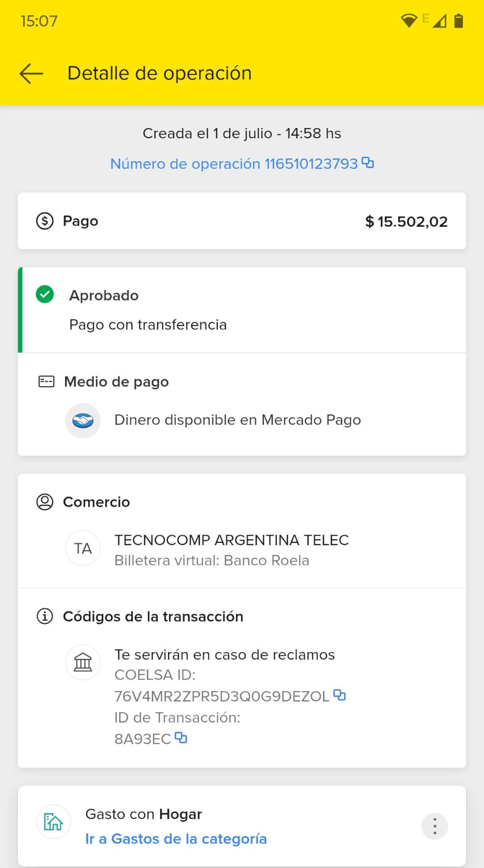Screen dimensions: 484x868
Task: Tap the green approved checkmark icon
Action: tap(45, 295)
